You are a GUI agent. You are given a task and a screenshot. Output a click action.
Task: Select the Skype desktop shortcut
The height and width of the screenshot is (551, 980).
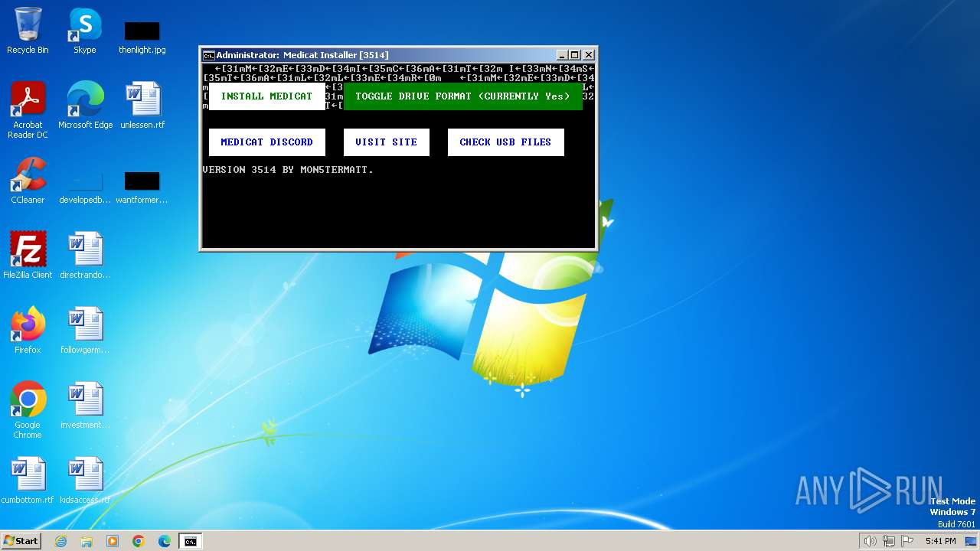(85, 31)
